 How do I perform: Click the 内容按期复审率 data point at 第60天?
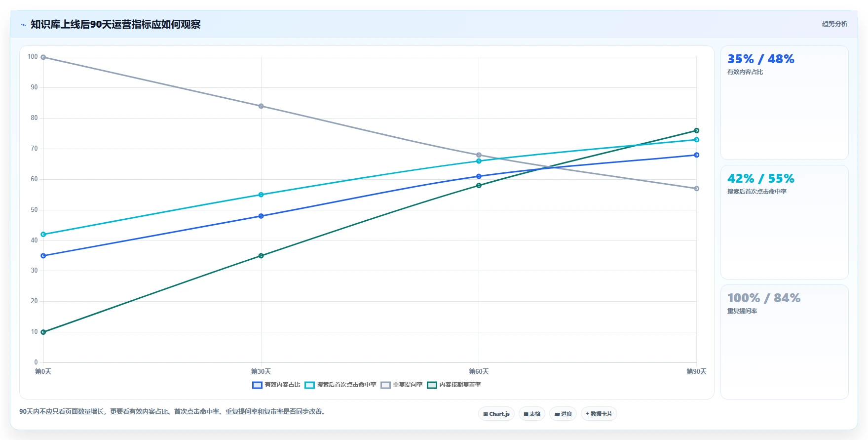click(x=479, y=186)
